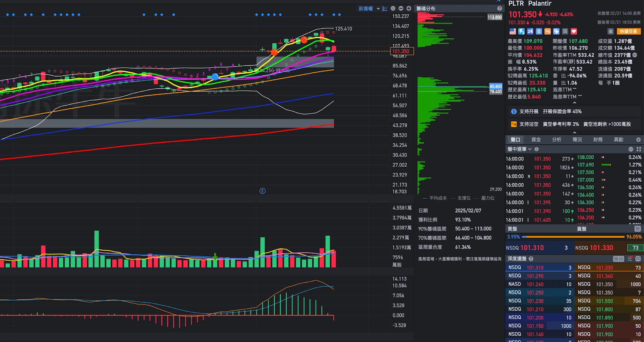Viewport: 644px width, 342px height.
Task: Click 快捷交易 quick trade button
Action: [628, 31]
